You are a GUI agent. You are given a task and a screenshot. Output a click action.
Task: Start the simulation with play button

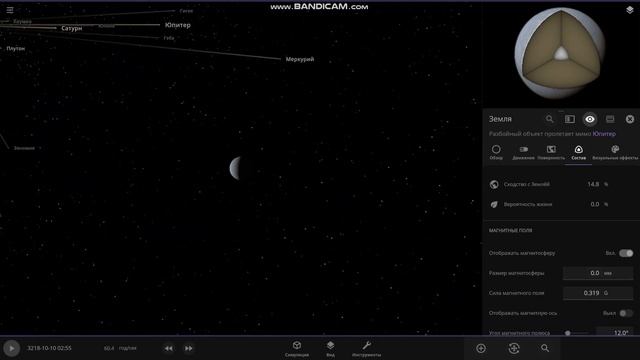click(x=11, y=348)
